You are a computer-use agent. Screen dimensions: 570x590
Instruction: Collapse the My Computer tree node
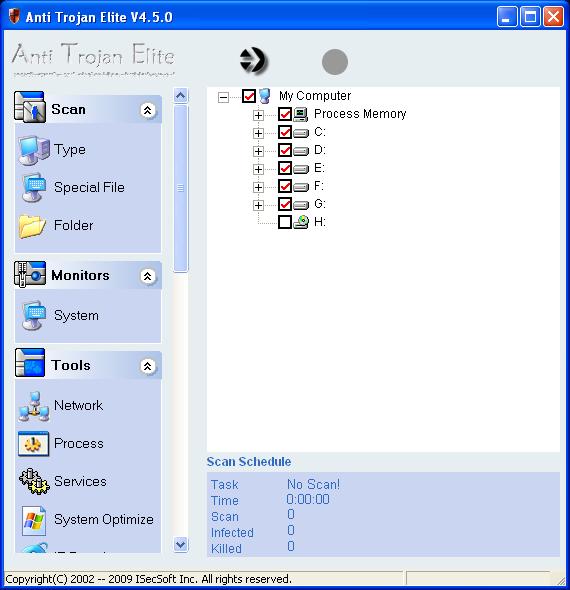click(x=223, y=97)
